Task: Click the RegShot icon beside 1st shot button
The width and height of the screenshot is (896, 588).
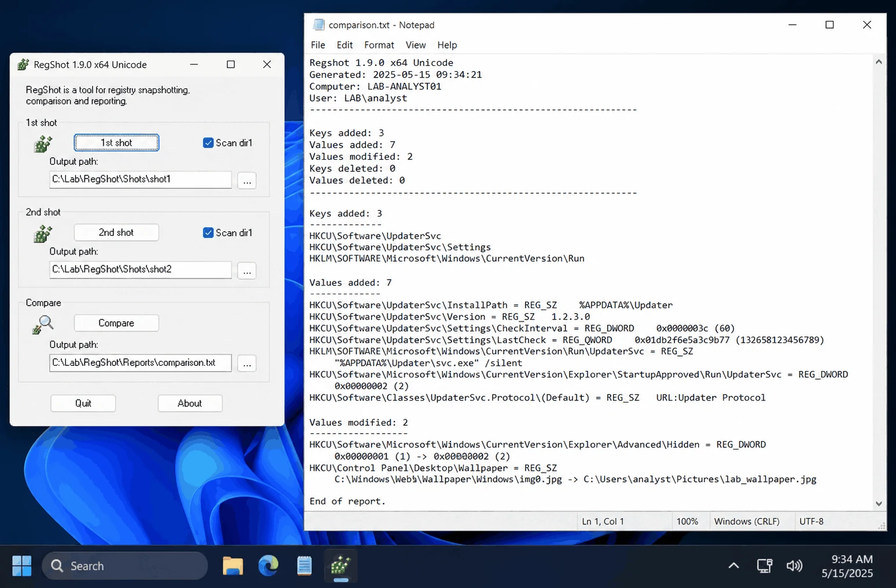Action: click(43, 144)
